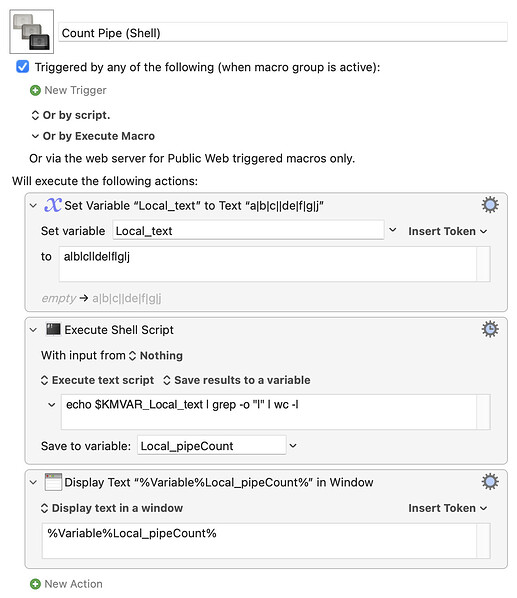Toggle the macro triggers enabled checkbox
Viewport: 517px width, 598px height.
[22, 67]
